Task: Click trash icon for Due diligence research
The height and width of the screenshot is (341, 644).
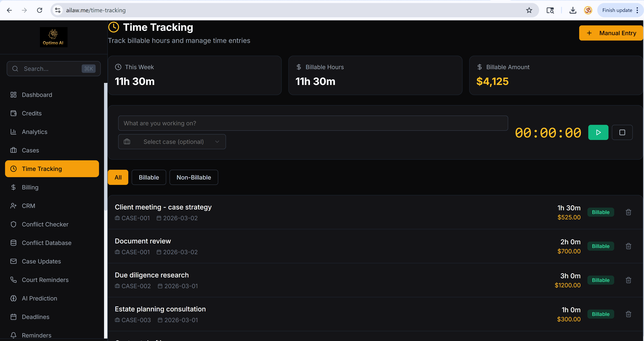Action: pyautogui.click(x=628, y=280)
